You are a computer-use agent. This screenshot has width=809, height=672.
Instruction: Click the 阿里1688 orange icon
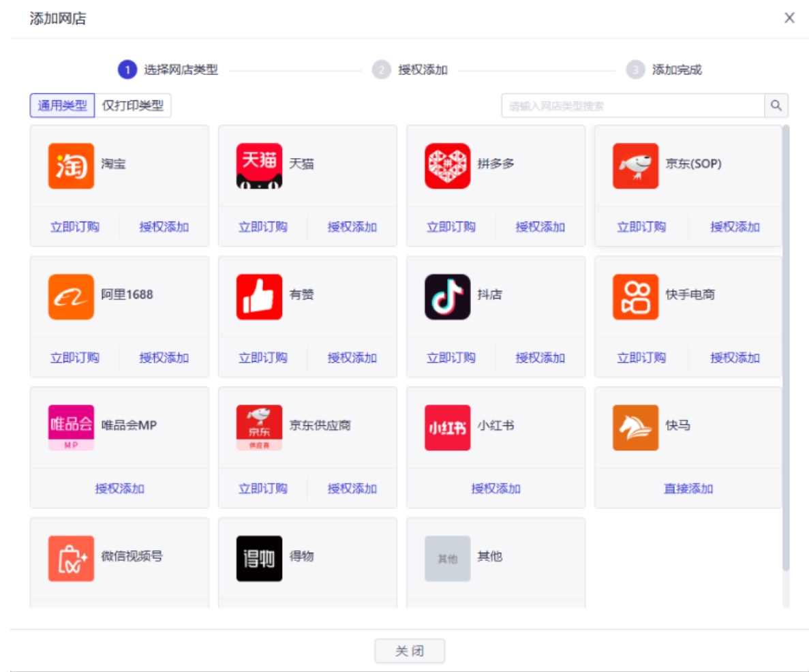[x=71, y=296]
